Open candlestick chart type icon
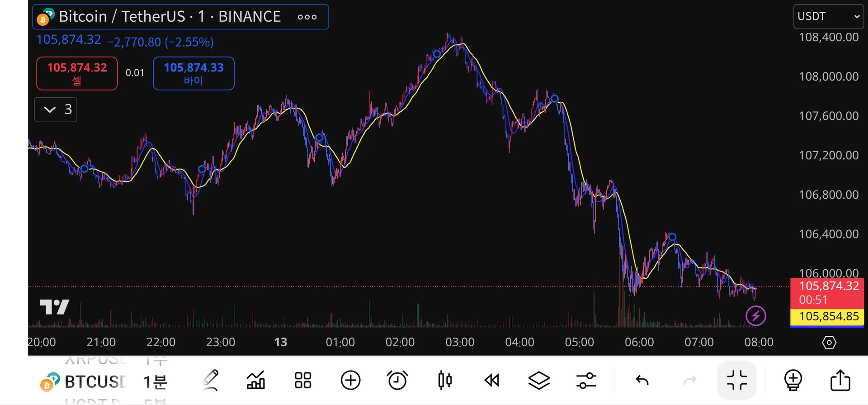Image resolution: width=868 pixels, height=405 pixels. click(x=445, y=380)
